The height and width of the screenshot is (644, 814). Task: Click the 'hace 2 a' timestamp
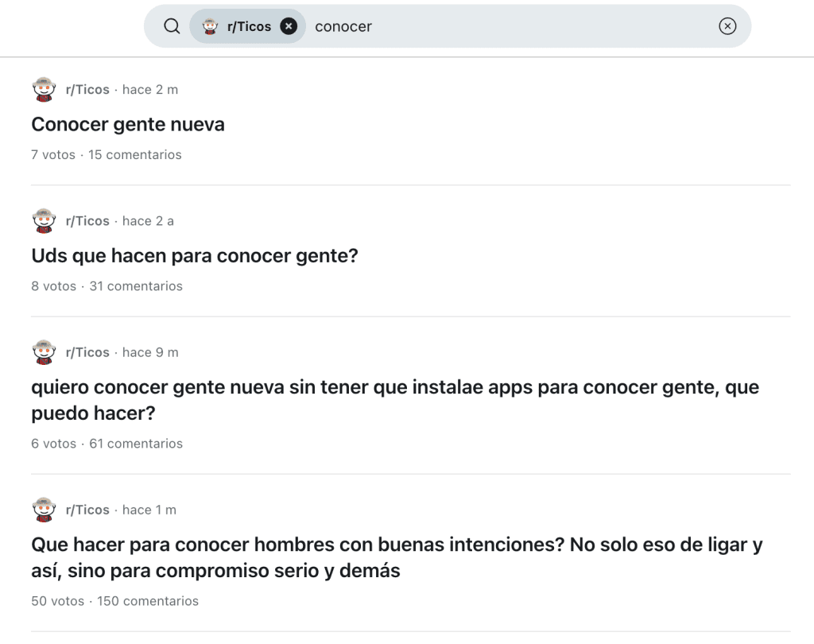pos(148,221)
